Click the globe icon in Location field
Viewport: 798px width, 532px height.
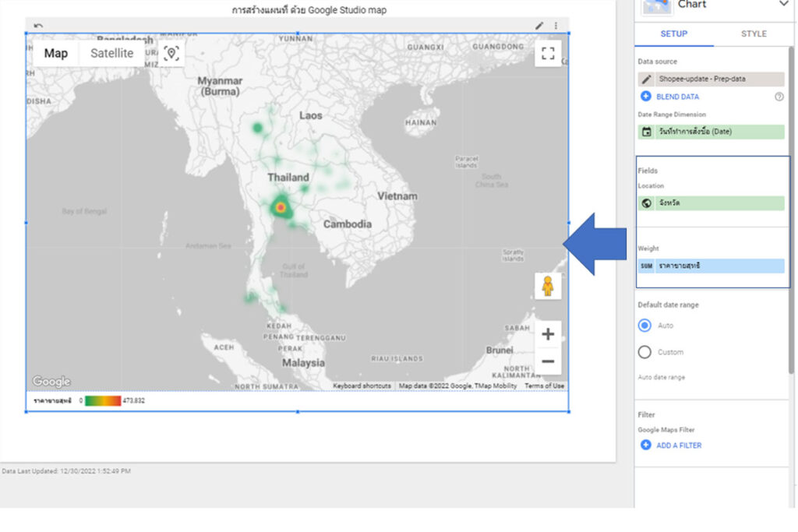click(646, 203)
